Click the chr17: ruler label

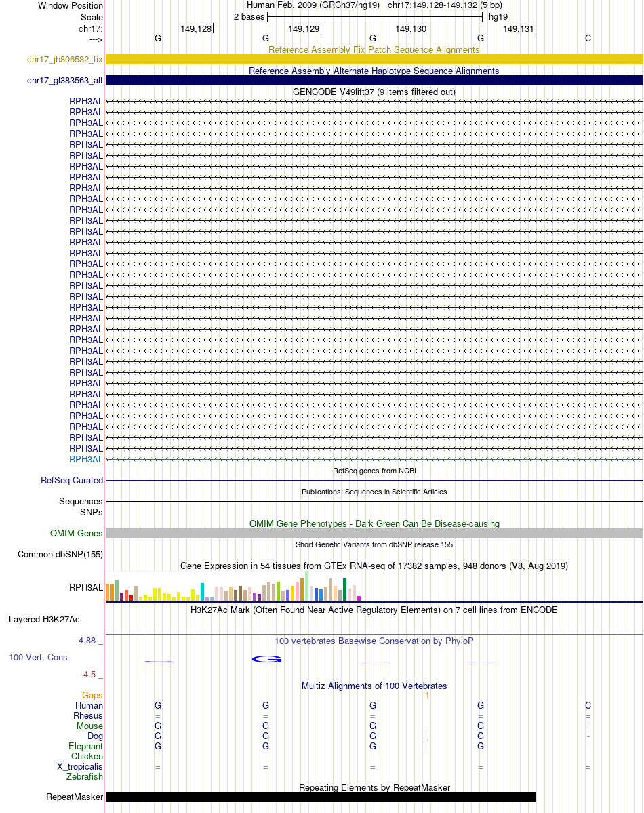tap(91, 29)
